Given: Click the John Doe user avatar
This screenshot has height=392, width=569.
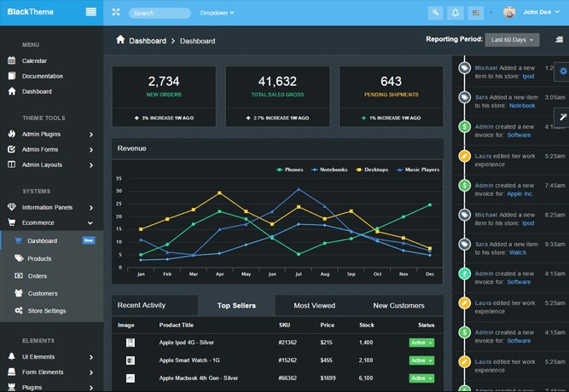Looking at the screenshot, I should [x=509, y=13].
